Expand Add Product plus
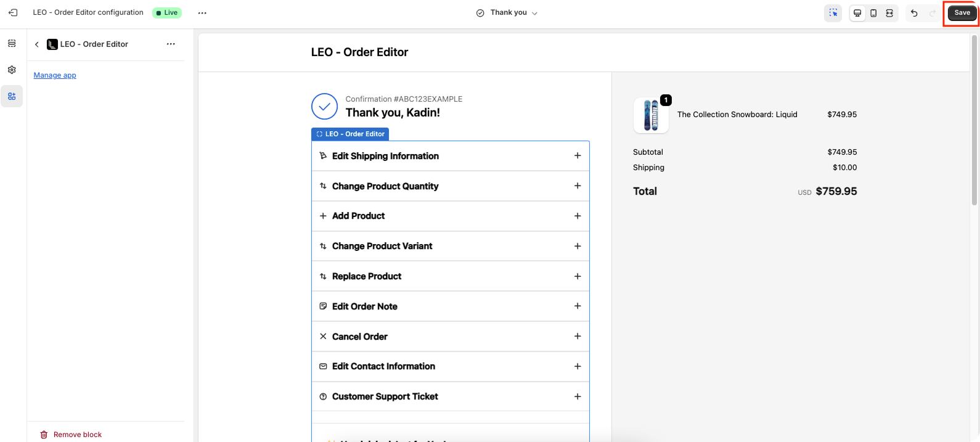This screenshot has width=980, height=442. click(578, 216)
